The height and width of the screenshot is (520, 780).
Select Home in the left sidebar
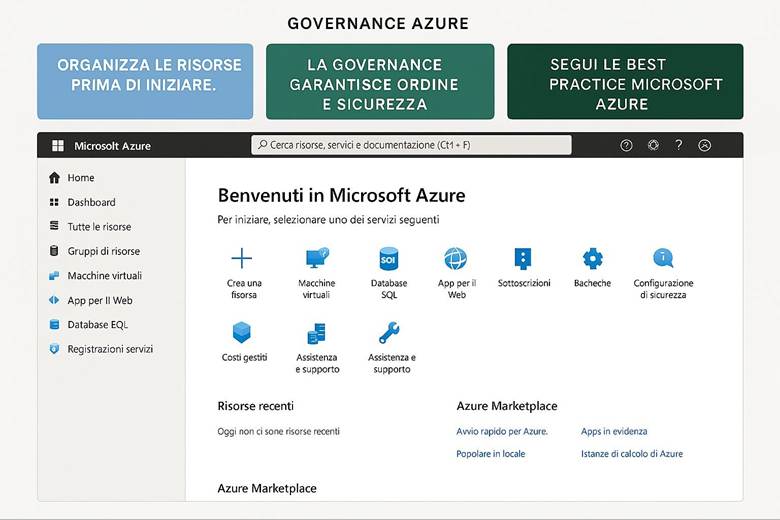coord(81,178)
